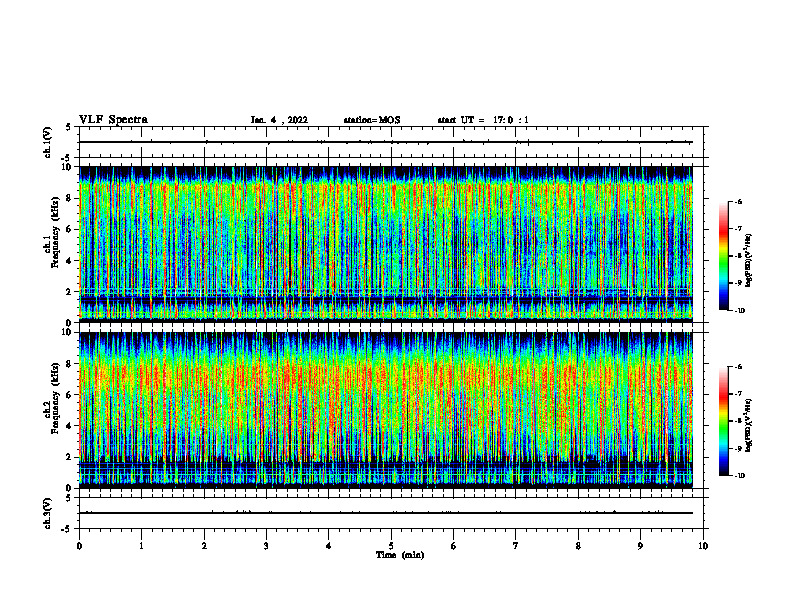
Task: Click the "Time (min)" x-axis label
Action: coord(400,555)
